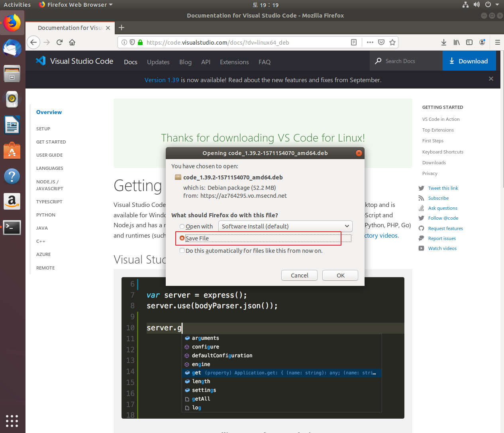The height and width of the screenshot is (433, 504).
Task: Open Rhythmbox music player in the dock
Action: 12,99
